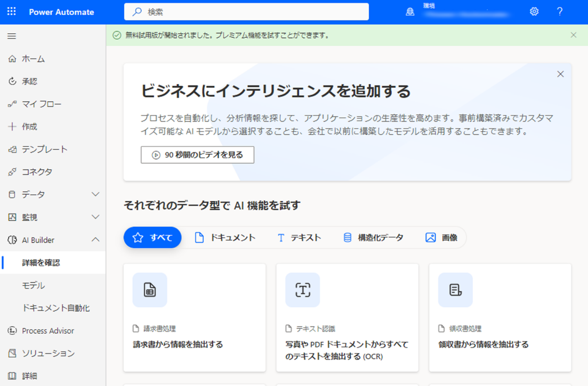Go to ホーム in sidebar
The width and height of the screenshot is (588, 386).
click(x=33, y=59)
